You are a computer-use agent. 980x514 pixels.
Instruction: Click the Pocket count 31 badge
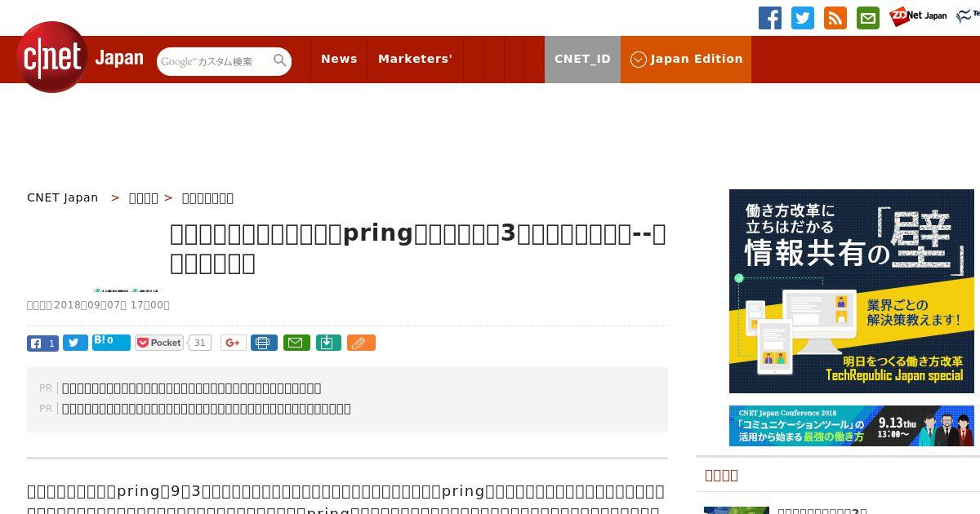coord(199,343)
